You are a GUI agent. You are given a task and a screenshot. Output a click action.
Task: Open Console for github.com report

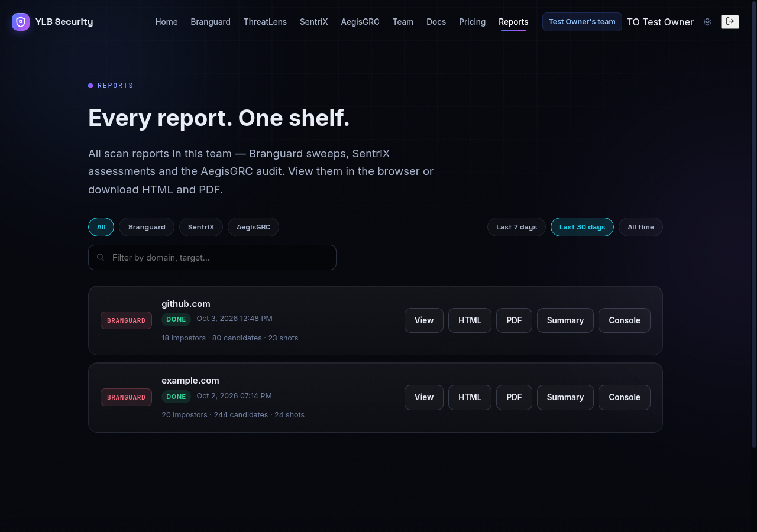click(x=625, y=320)
